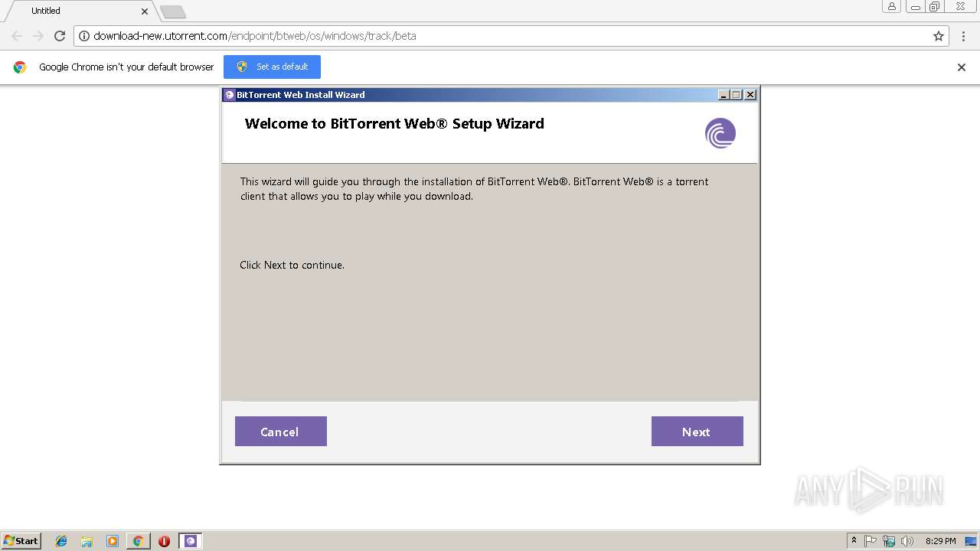Click the BitTorrent Web Install Wizard title icon
Screen dimensions: 980x551
[229, 95]
